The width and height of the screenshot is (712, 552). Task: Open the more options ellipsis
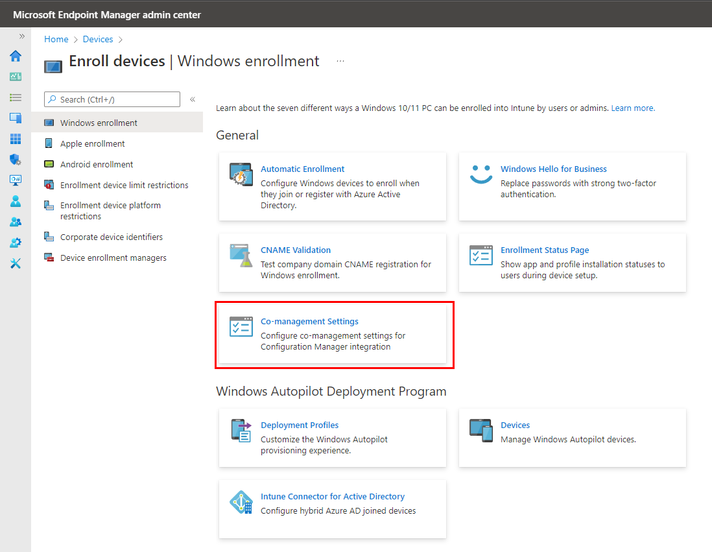point(340,61)
